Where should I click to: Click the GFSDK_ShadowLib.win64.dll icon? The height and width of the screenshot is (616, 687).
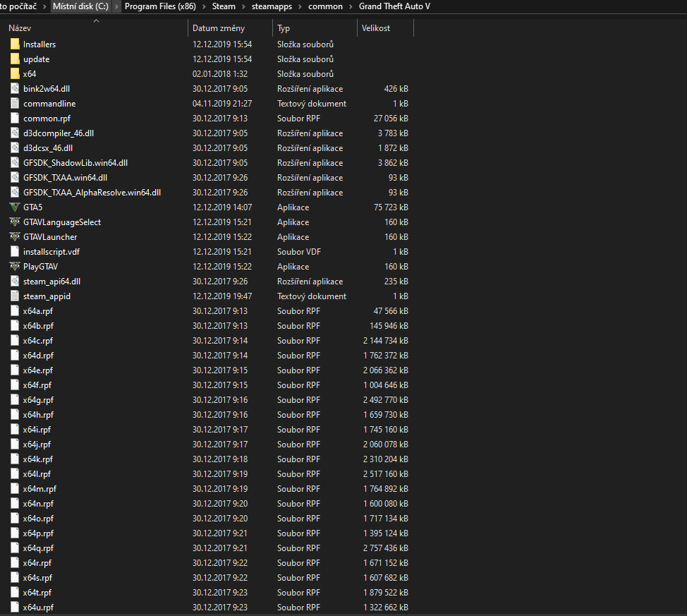pos(15,163)
